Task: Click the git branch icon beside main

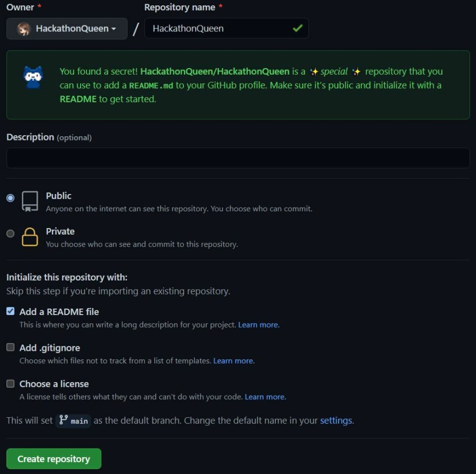Action: 63,420
